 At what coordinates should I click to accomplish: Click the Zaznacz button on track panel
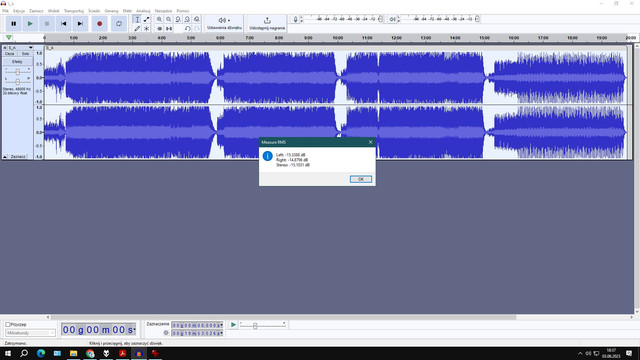click(18, 156)
